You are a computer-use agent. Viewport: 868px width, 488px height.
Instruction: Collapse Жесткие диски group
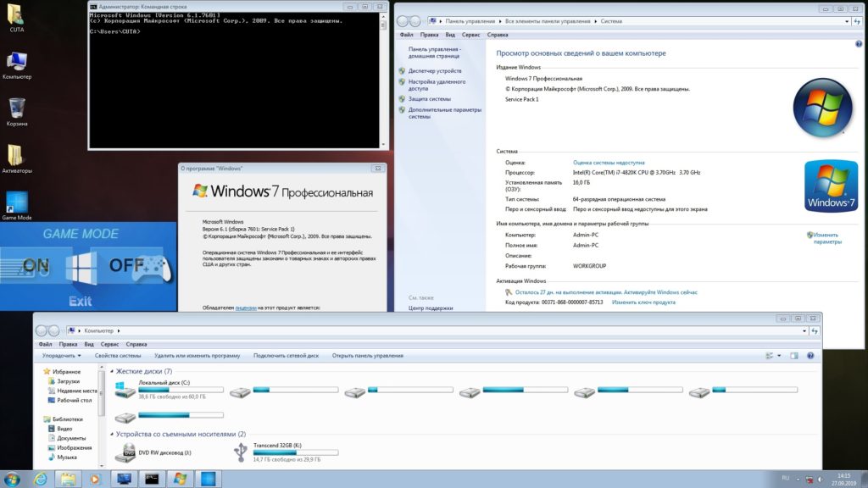[x=113, y=371]
